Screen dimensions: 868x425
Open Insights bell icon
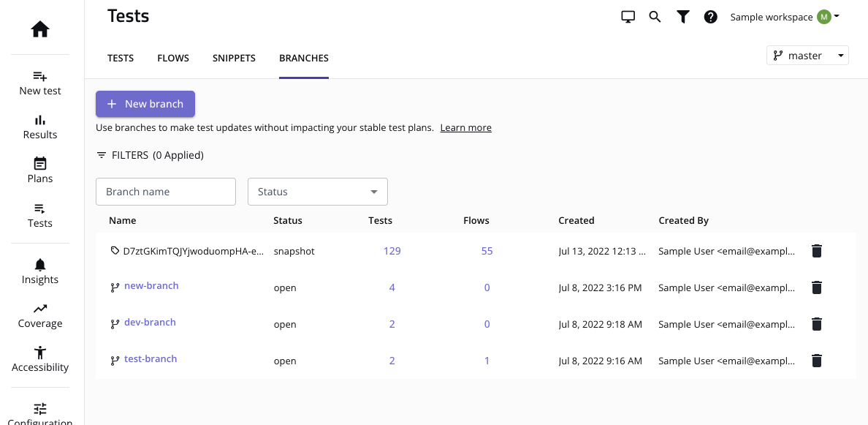click(40, 265)
